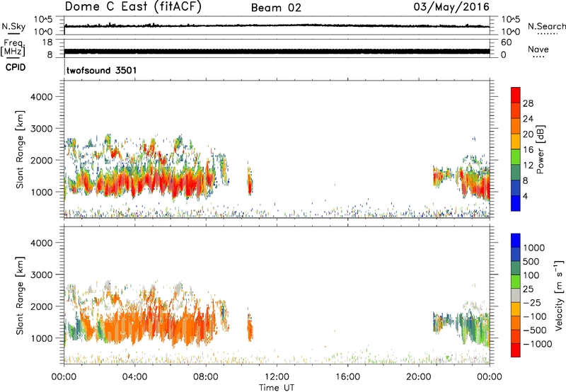The height and width of the screenshot is (392, 566).
Task: Click the 'Slant Range [km]' label of velocity panel
Action: [20, 295]
